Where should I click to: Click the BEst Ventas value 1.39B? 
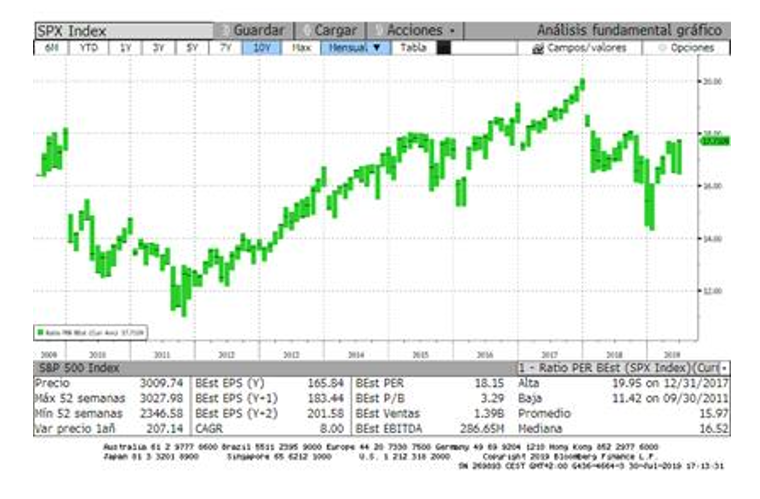coord(489,414)
